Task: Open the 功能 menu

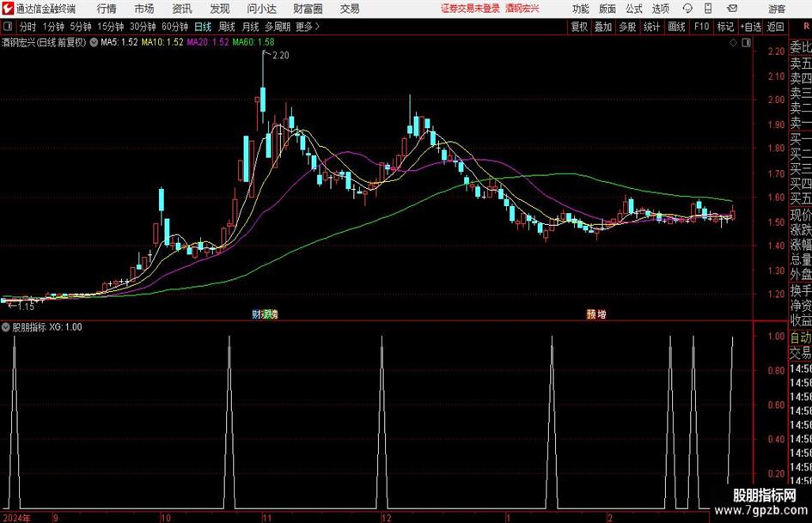Action: [581, 9]
